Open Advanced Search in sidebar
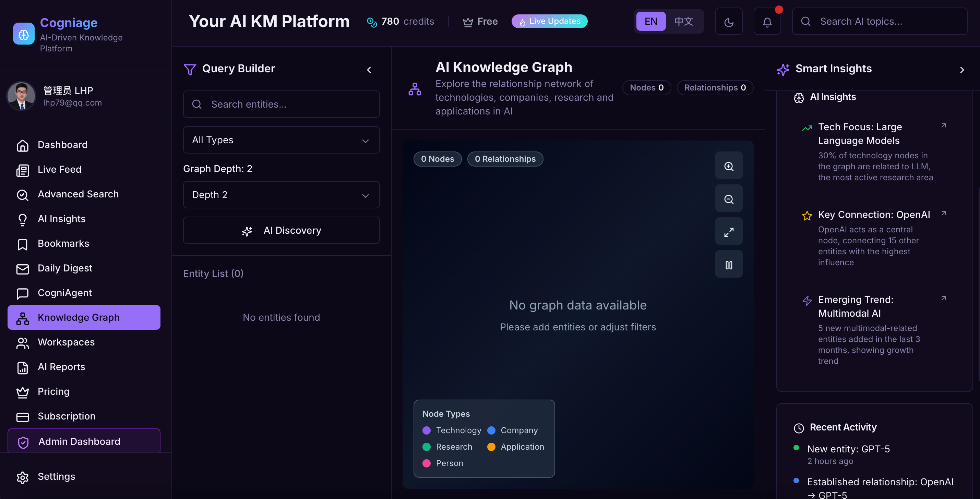 (78, 194)
